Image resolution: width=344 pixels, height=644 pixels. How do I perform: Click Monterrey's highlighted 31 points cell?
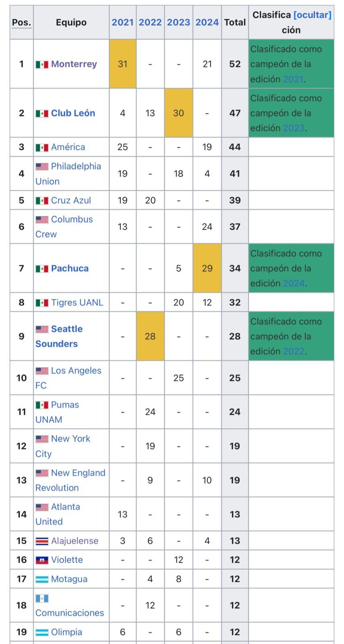[122, 64]
